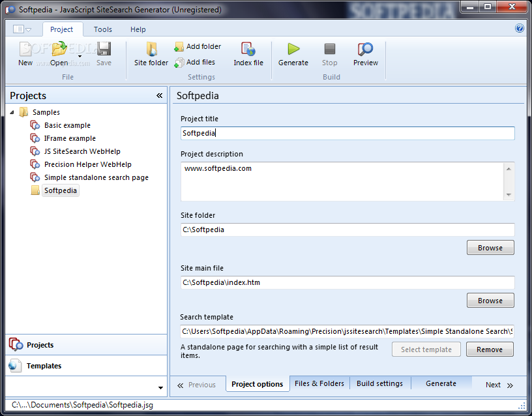
Task: Start the build with Generate play icon
Action: coord(293,49)
